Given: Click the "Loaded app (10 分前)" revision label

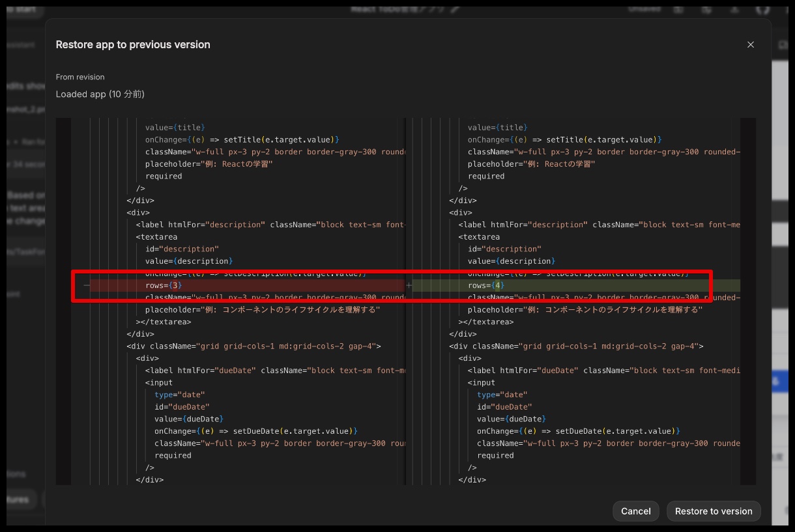Looking at the screenshot, I should pyautogui.click(x=100, y=94).
